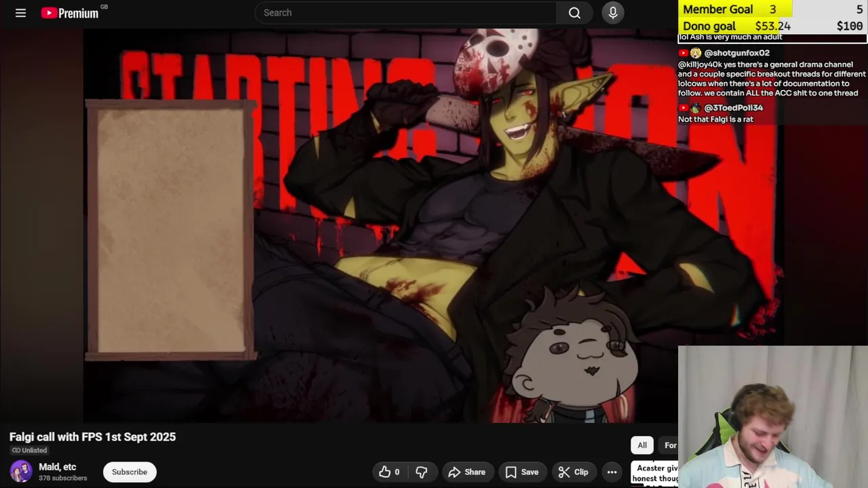The width and height of the screenshot is (868, 488).
Task: Dislike the video with thumbs down
Action: pyautogui.click(x=421, y=472)
